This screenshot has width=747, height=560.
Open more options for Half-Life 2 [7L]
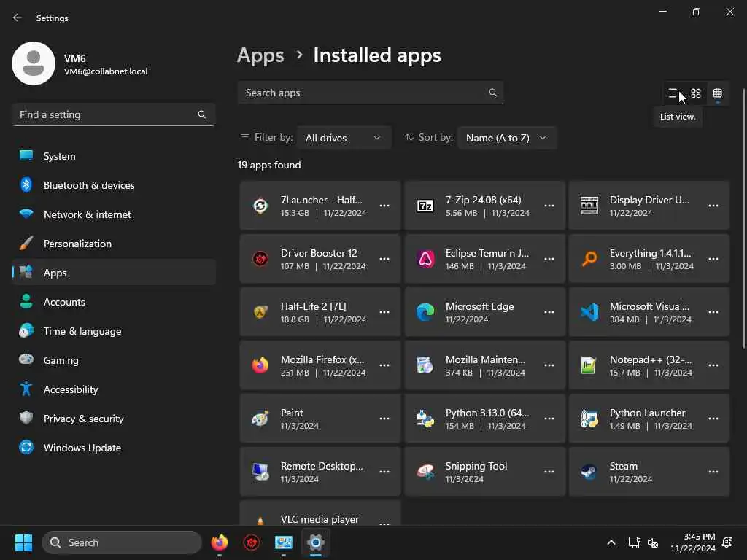384,312
